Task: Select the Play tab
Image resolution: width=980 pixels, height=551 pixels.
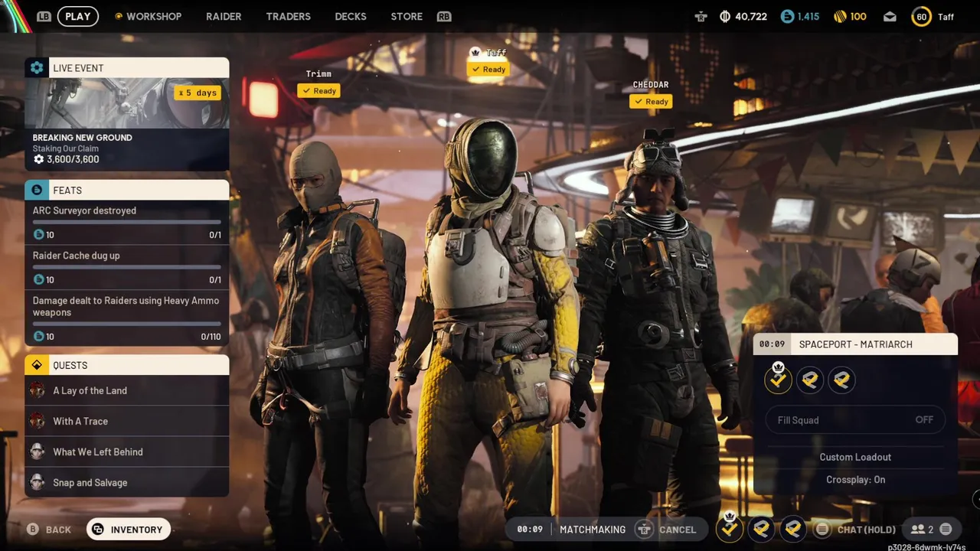Action: coord(78,16)
